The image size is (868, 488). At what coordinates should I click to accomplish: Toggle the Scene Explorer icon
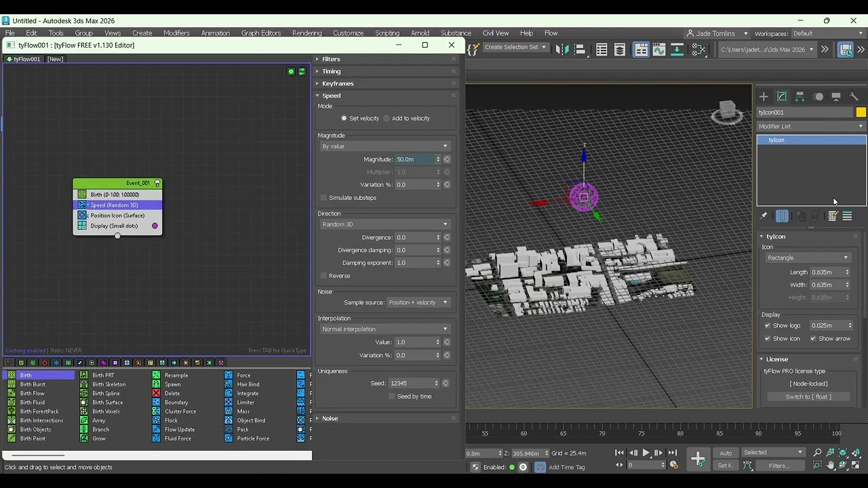(x=601, y=49)
